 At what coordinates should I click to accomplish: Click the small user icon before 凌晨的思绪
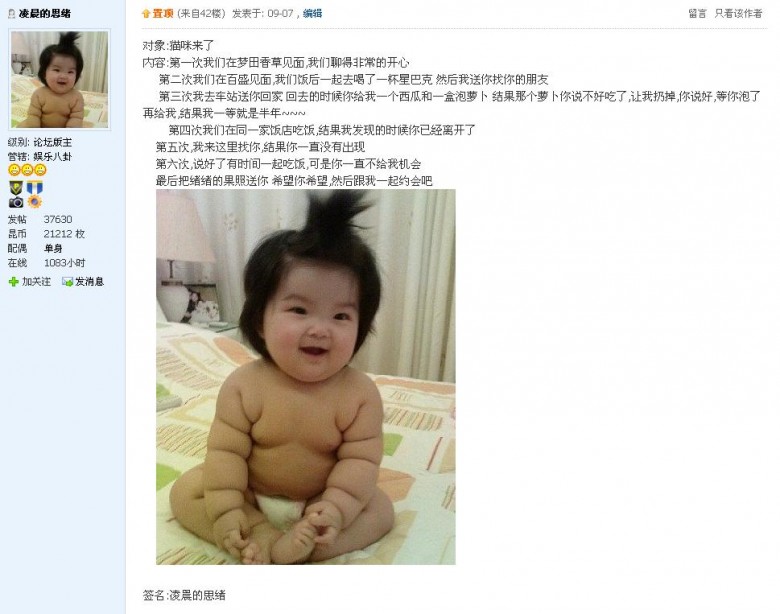(x=11, y=14)
